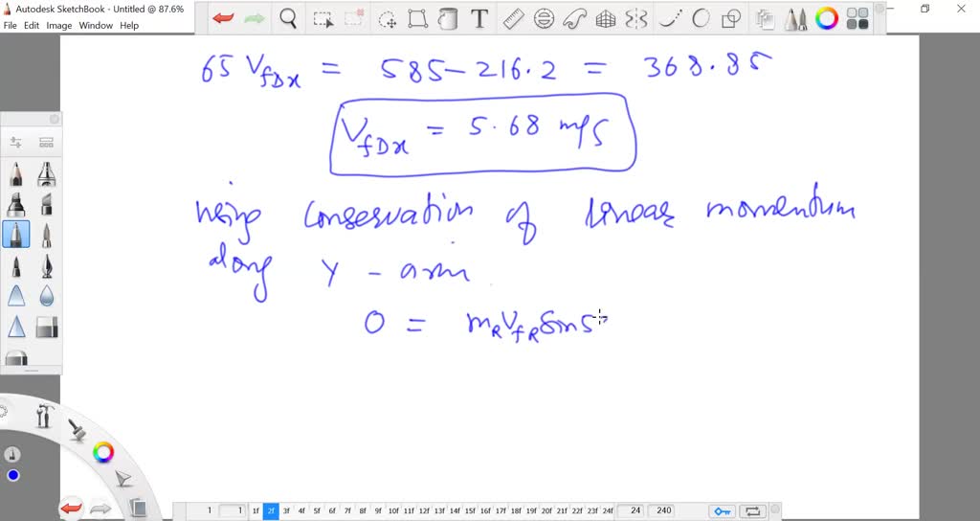The height and width of the screenshot is (521, 980).
Task: Click the current frame number field
Action: point(232,511)
